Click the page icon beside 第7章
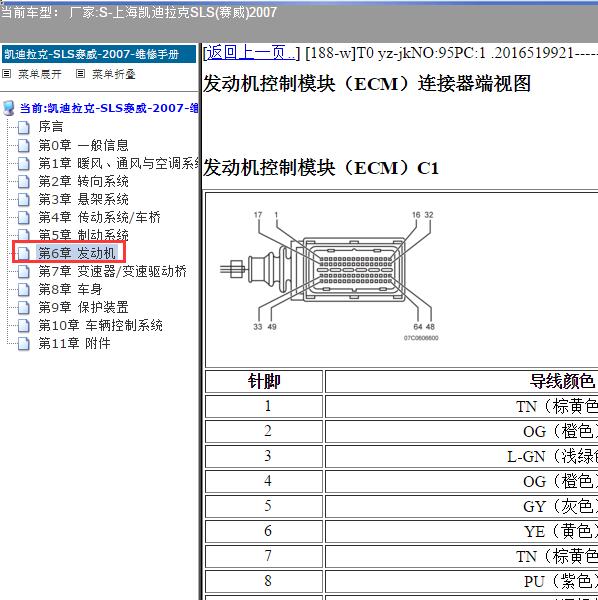This screenshot has width=598, height=600. click(24, 272)
